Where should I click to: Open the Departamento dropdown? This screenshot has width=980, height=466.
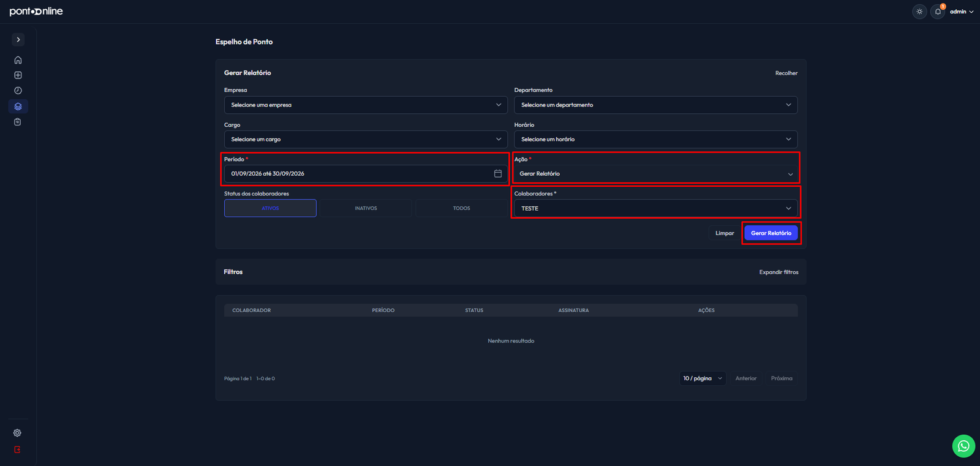tap(656, 105)
